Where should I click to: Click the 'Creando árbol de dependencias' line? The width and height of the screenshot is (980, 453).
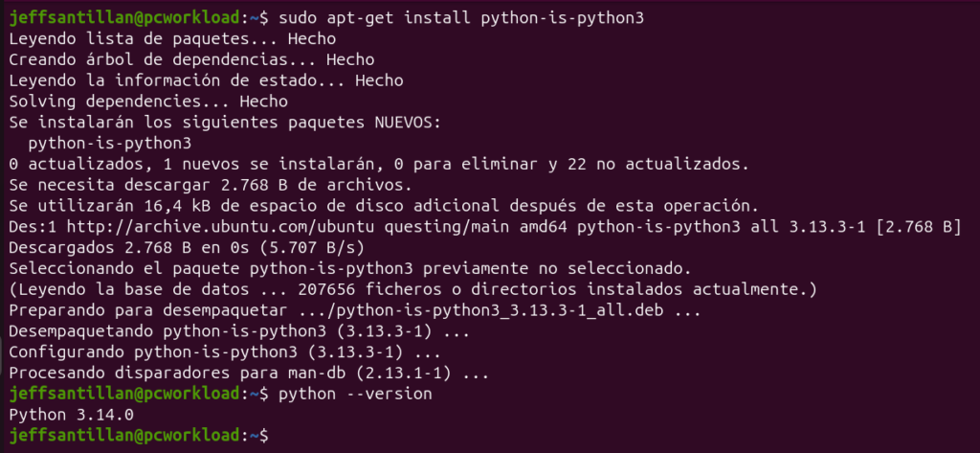tap(191, 60)
